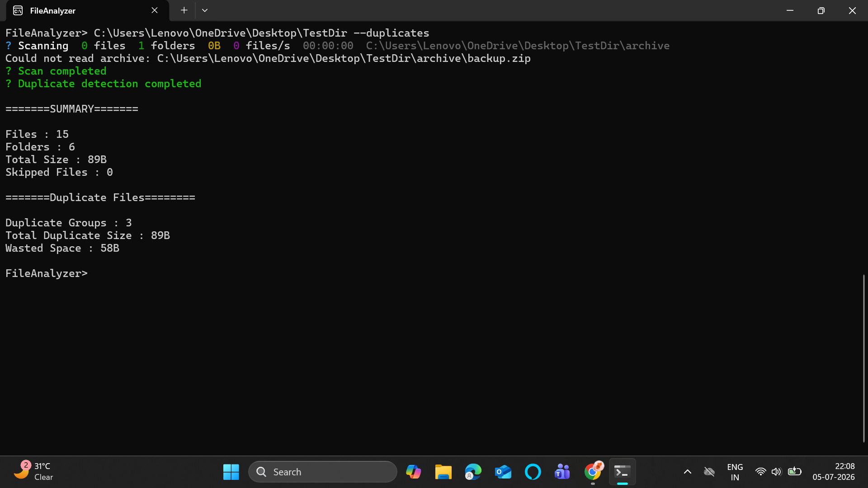Click the 'Files : 15' line
Image resolution: width=868 pixels, height=488 pixels.
pos(37,134)
